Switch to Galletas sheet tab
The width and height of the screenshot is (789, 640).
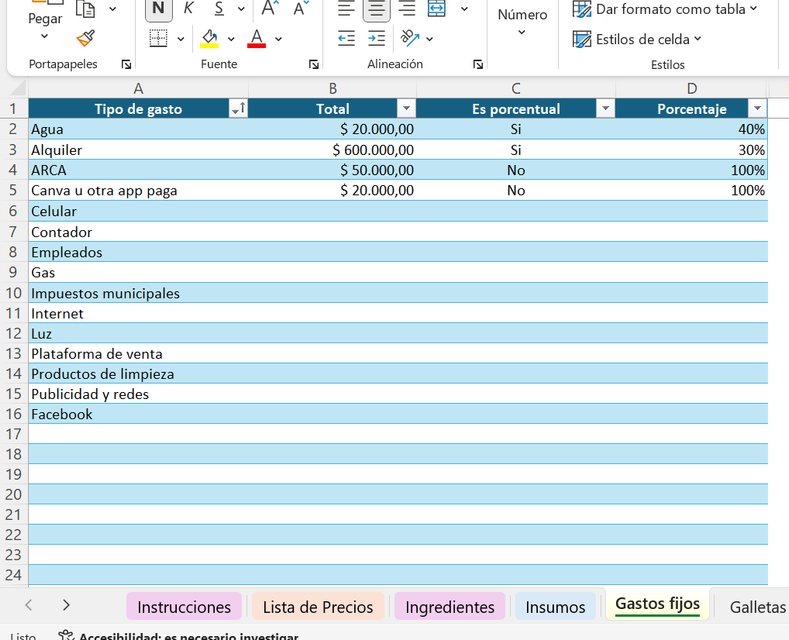[x=757, y=607]
